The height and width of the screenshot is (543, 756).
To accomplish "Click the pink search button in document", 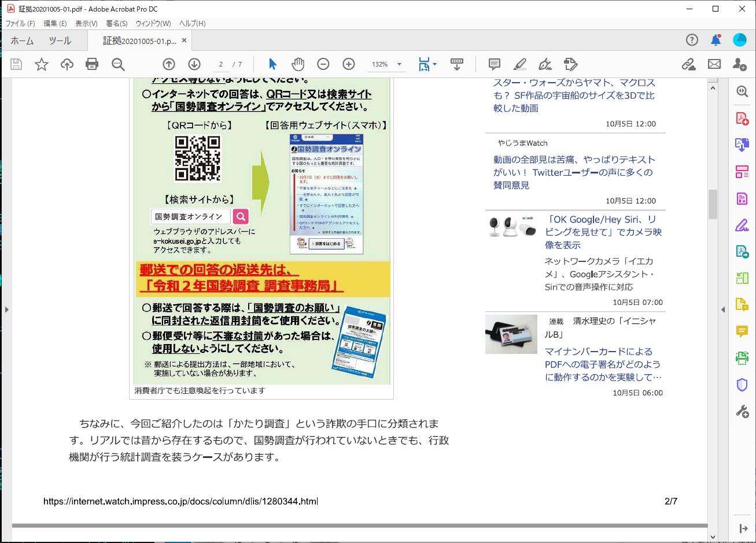I will pyautogui.click(x=241, y=216).
